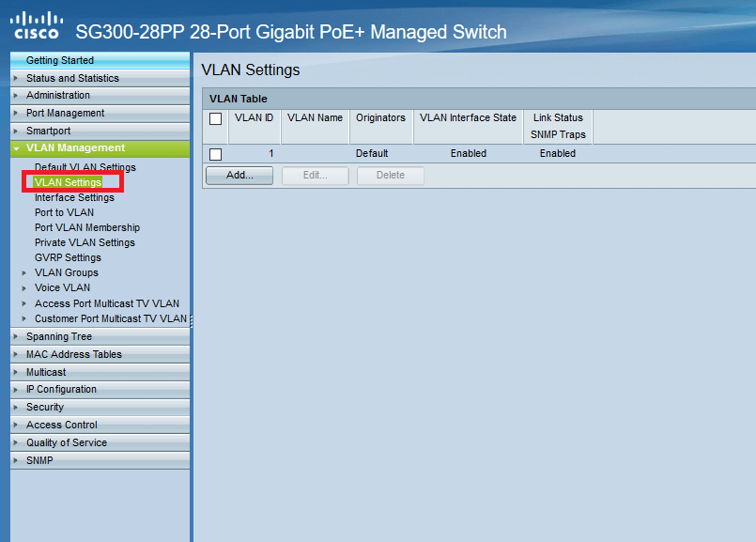
Task: Click the Cisco logo
Action: 37,26
